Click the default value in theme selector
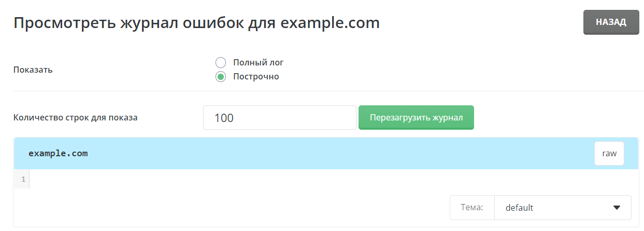Screen dimensions: 644x231 [519, 208]
